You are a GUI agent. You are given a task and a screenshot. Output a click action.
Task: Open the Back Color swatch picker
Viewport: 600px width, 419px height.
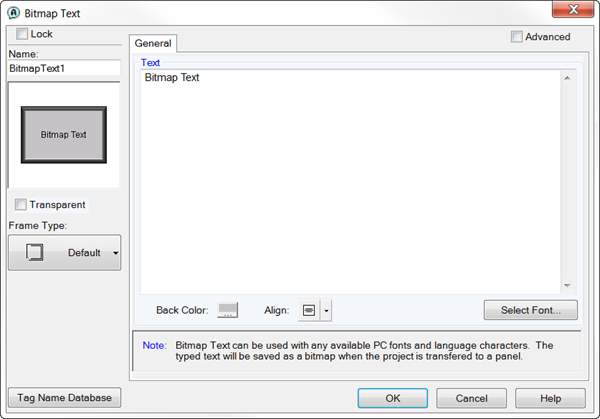(228, 310)
